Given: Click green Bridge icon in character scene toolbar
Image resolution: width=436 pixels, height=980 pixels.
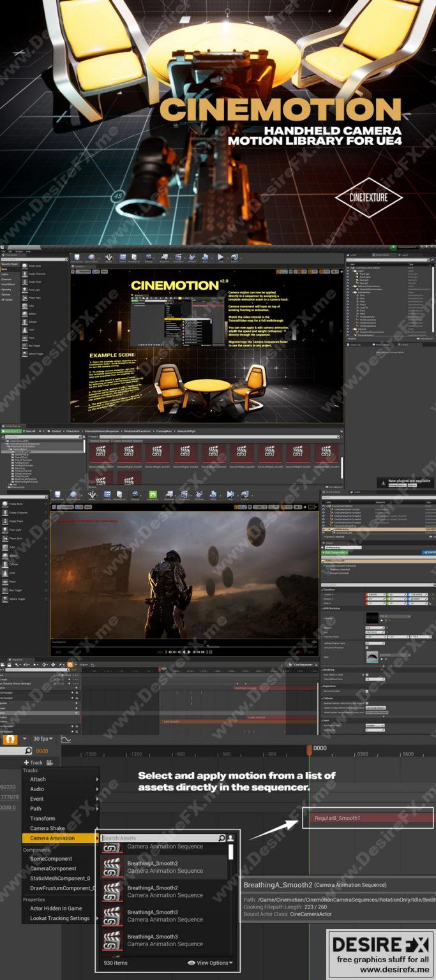Looking at the screenshot, I should 153,495.
